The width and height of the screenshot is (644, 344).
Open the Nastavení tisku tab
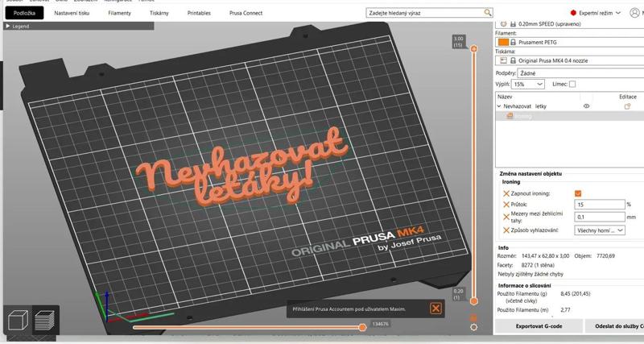coord(72,13)
